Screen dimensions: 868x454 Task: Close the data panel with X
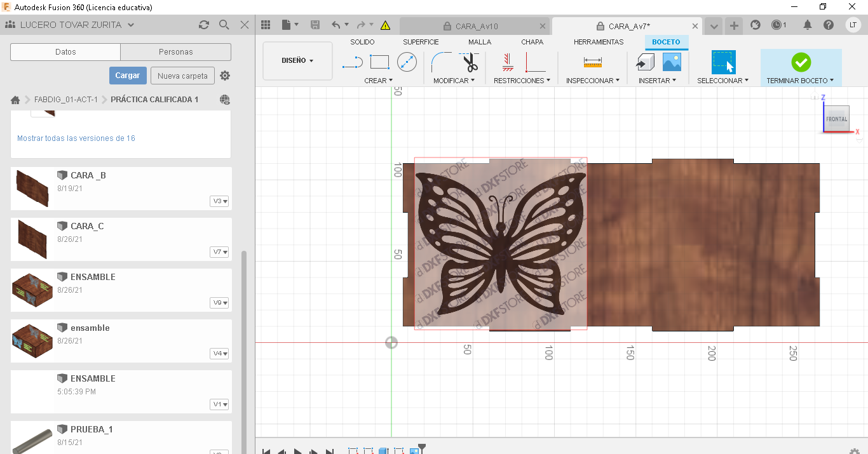pos(245,25)
